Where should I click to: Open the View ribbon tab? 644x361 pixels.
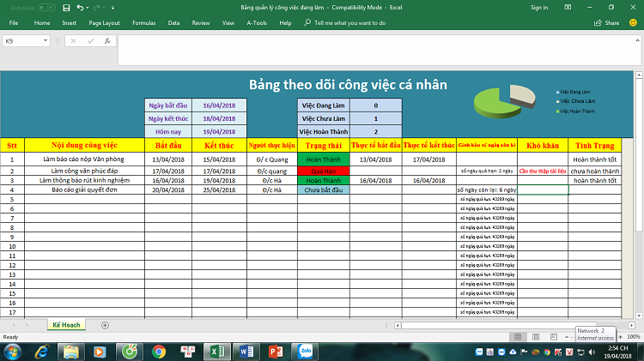click(228, 23)
